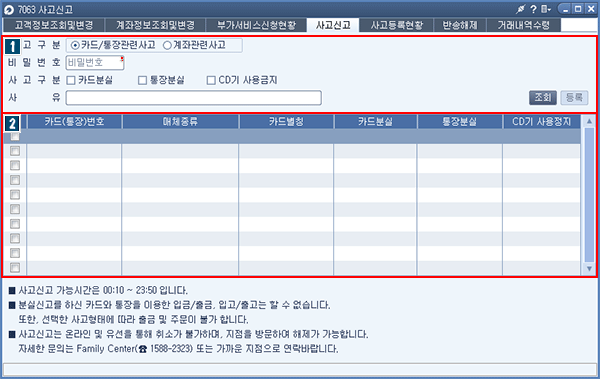Click the 사고신고 가능시간 notice line
Image resolution: width=600 pixels, height=379 pixels.
click(103, 291)
